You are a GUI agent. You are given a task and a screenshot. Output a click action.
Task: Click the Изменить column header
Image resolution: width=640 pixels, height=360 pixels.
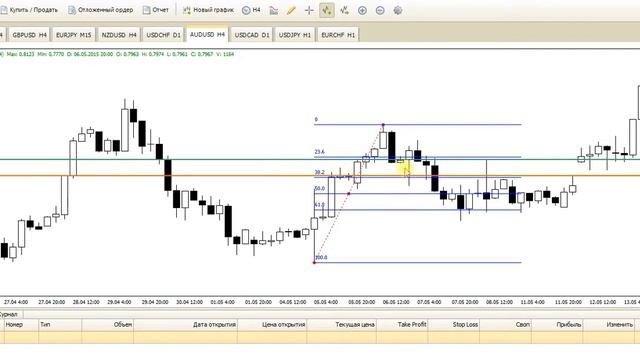[x=609, y=325]
